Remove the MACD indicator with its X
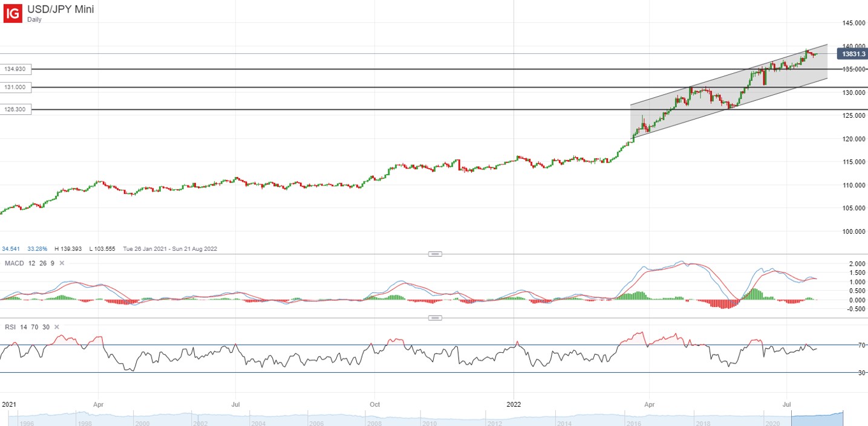This screenshot has height=426, width=868. pos(62,263)
